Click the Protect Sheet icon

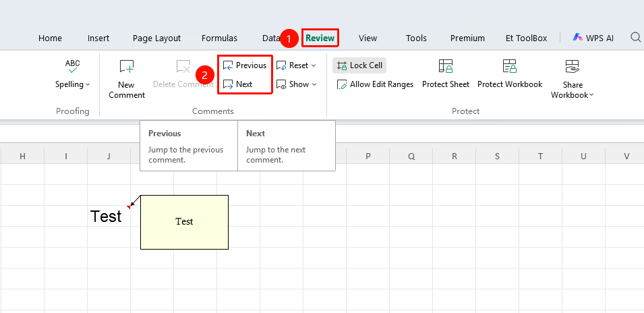point(446,65)
